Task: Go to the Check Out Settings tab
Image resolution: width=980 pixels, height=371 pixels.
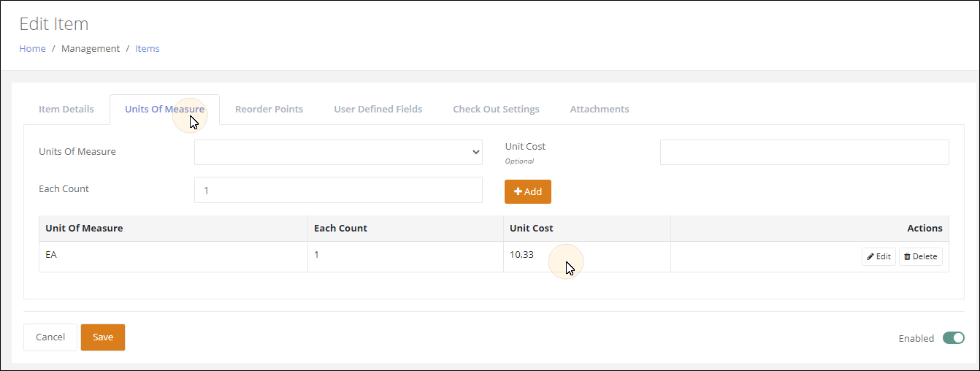Action: click(x=496, y=109)
